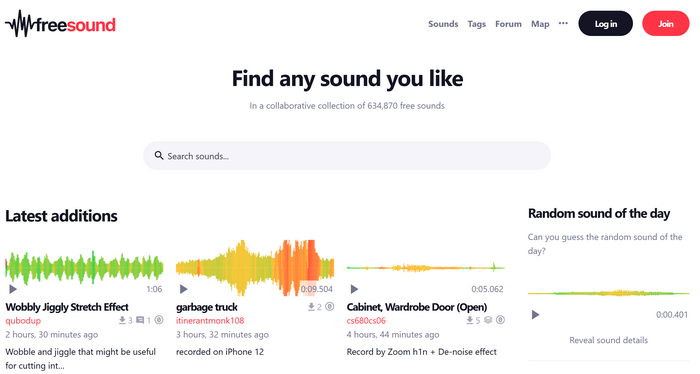Open the Sounds menu item
This screenshot has height=374, width=700.
point(443,24)
